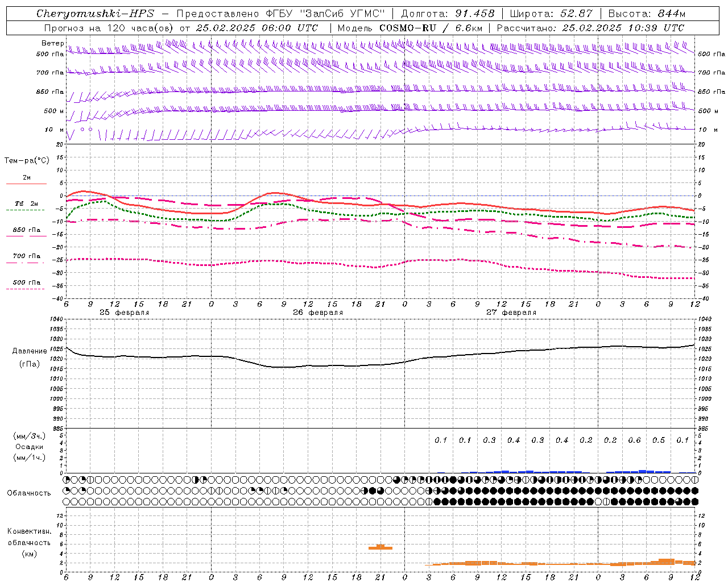Click the station name Cheryomushki-HPS
Image resolution: width=728 pixels, height=582 pixels.
point(95,14)
